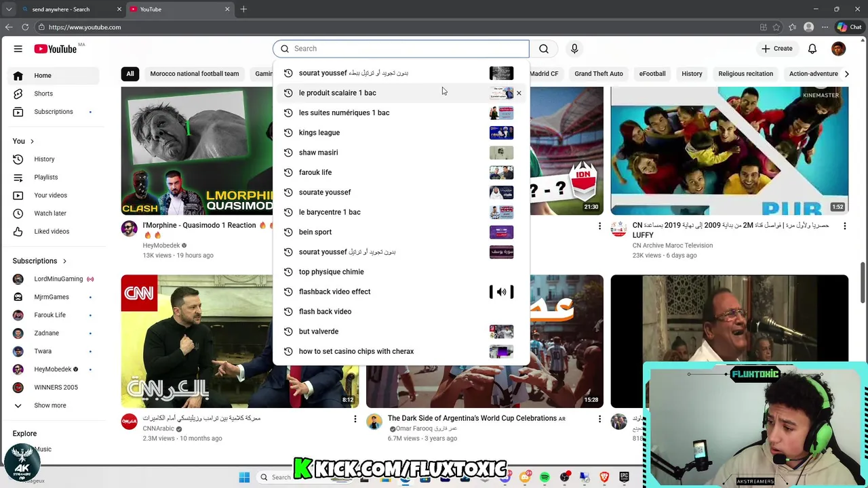The height and width of the screenshot is (488, 868).
Task: Click the Create button
Action: pos(777,49)
